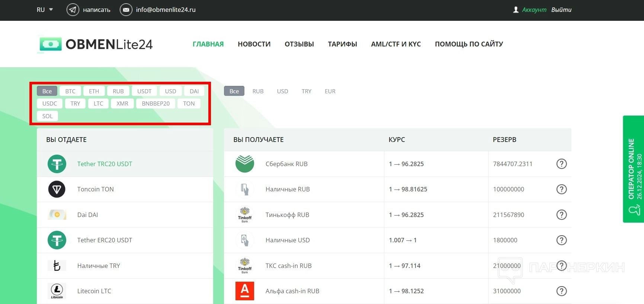Open the НОВОСТИ menu item
The width and height of the screenshot is (644, 304).
point(254,44)
